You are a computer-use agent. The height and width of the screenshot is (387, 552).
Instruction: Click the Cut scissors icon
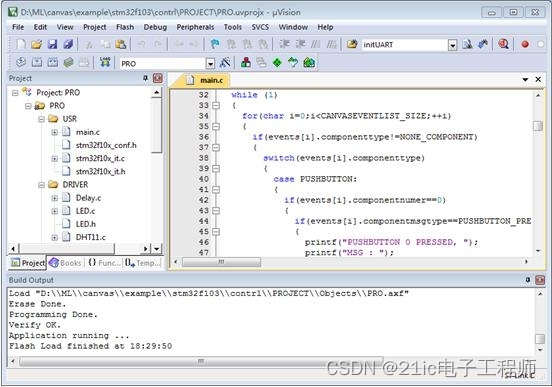coord(89,44)
